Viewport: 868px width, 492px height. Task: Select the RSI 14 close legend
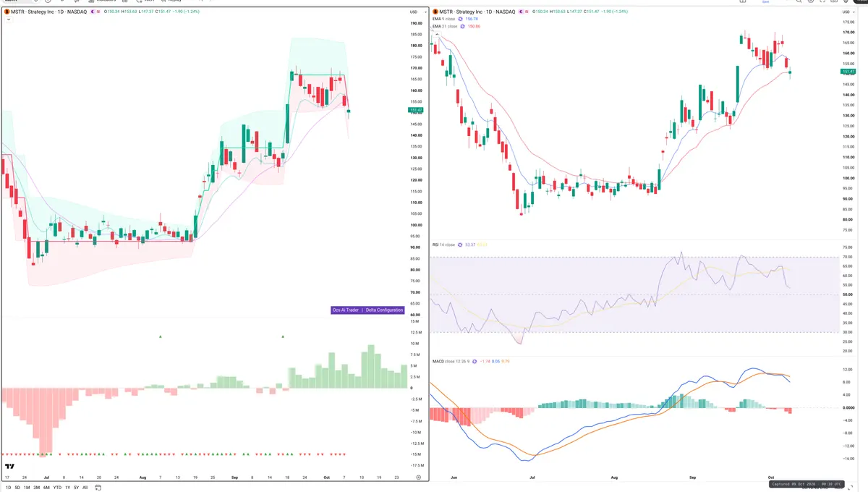[443, 245]
